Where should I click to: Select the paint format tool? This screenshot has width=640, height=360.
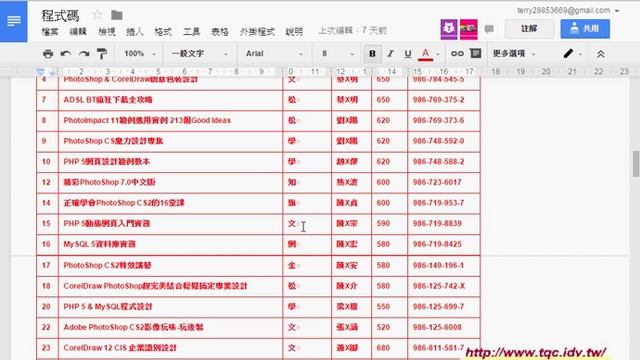[x=102, y=53]
